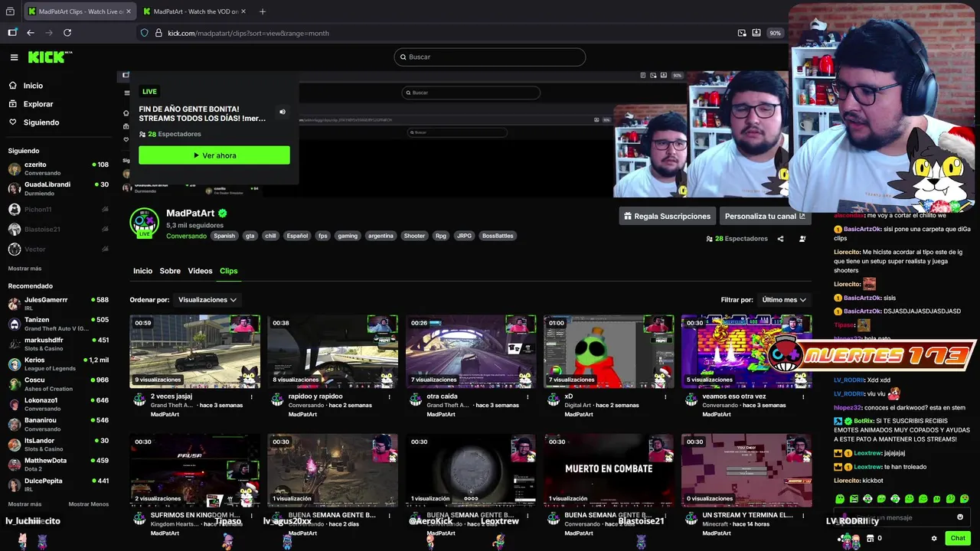Viewport: 980px width, 551px height.
Task: Open options menu for 'xD' clip
Action: coord(665,396)
